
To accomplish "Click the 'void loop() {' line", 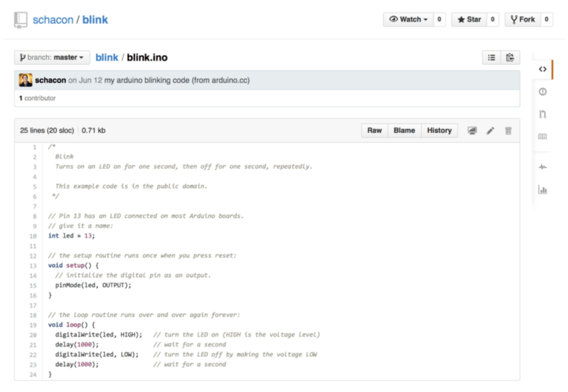I will coord(72,325).
